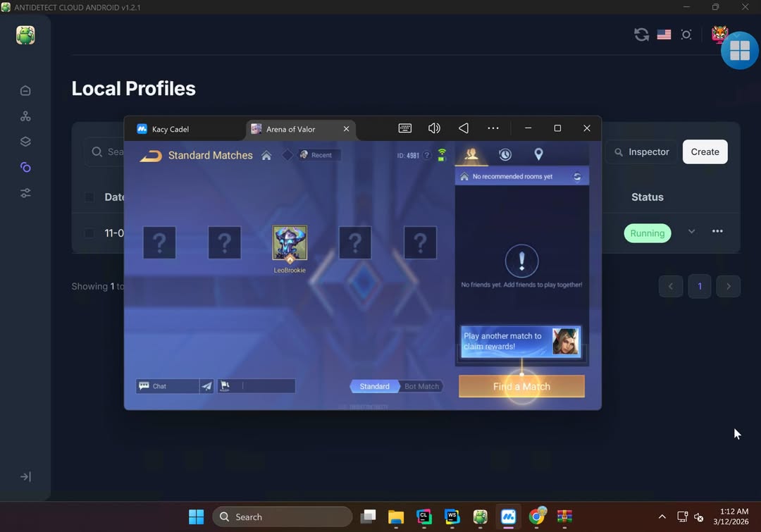Click the blue floating grid button
Screen dimensions: 761x532
click(740, 51)
